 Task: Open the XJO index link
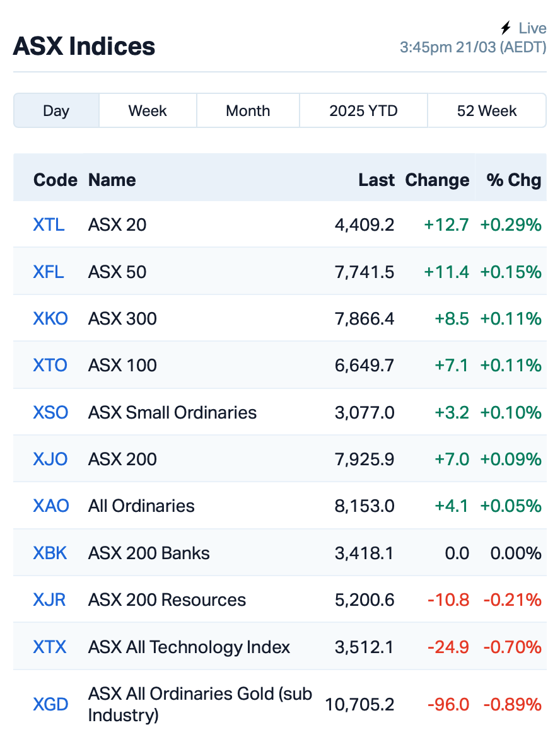[50, 460]
